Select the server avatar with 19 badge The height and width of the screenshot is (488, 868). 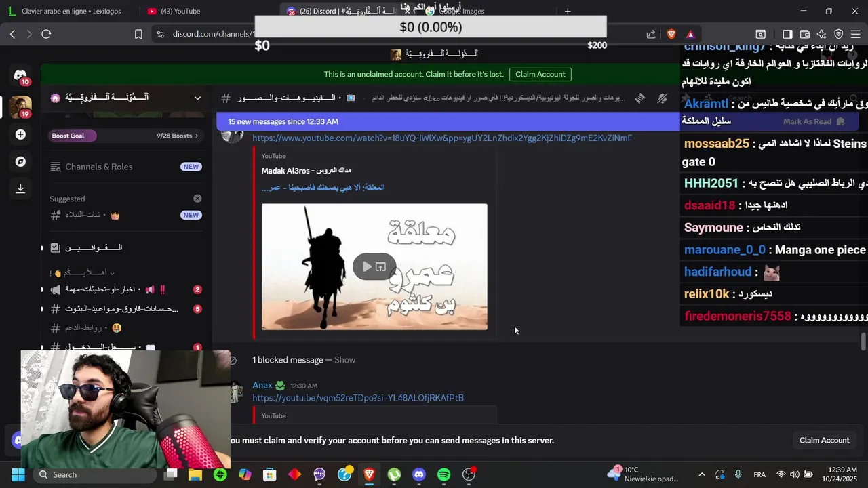click(x=20, y=107)
